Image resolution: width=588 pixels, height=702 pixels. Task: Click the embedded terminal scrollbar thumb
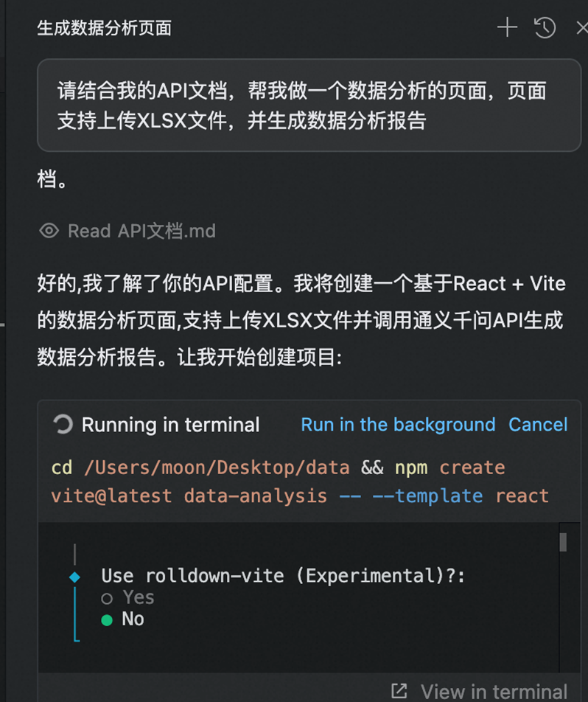(563, 543)
